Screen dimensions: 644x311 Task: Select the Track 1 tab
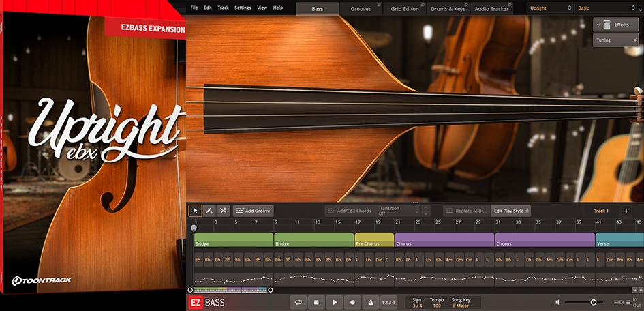click(x=601, y=211)
